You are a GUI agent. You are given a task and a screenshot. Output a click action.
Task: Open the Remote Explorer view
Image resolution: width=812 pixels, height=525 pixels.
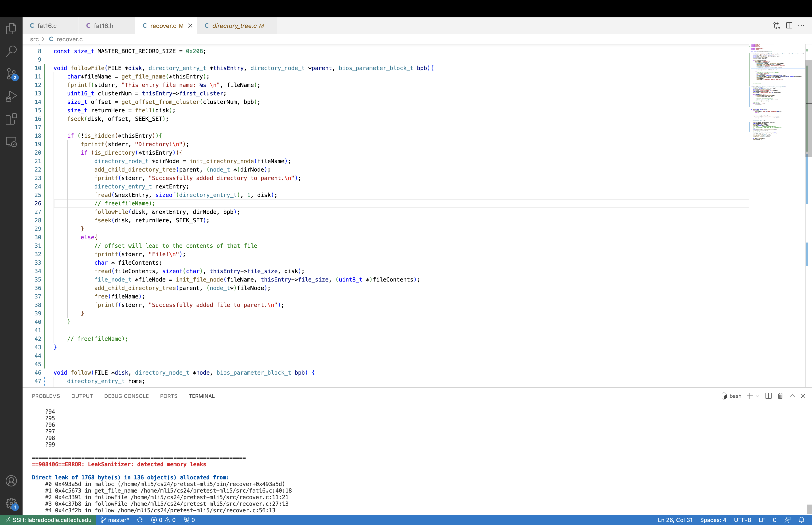pyautogui.click(x=11, y=142)
